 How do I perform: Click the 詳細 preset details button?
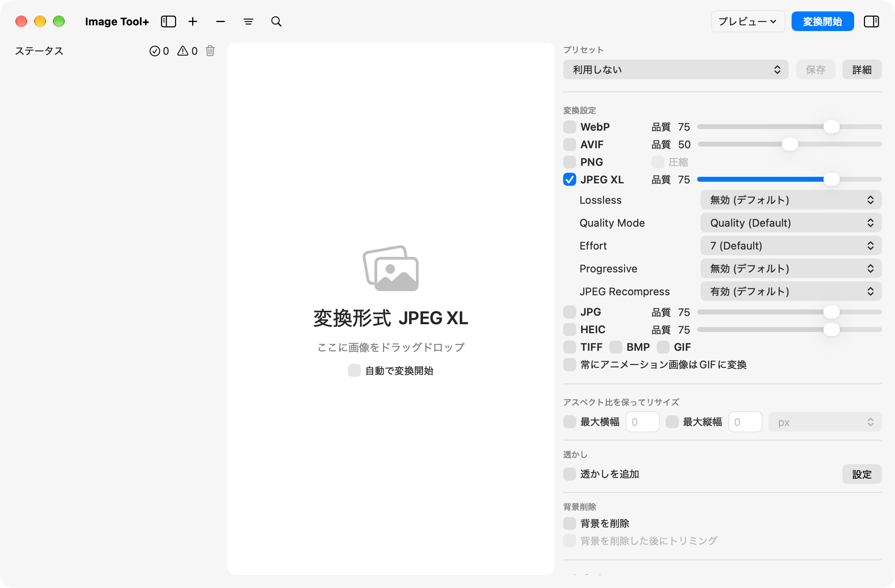point(862,70)
